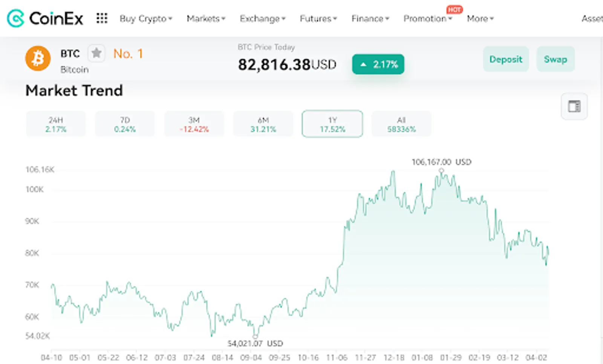Expand the Futures dropdown
Viewport: 603px width, 364px height.
318,18
